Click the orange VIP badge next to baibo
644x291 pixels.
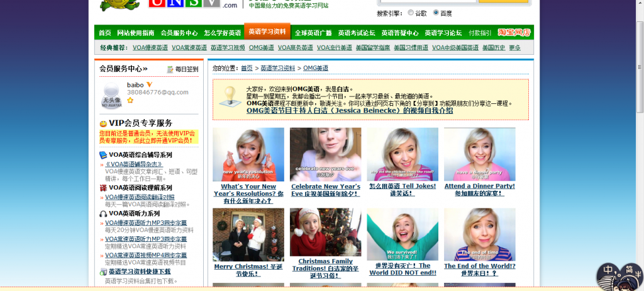click(150, 84)
